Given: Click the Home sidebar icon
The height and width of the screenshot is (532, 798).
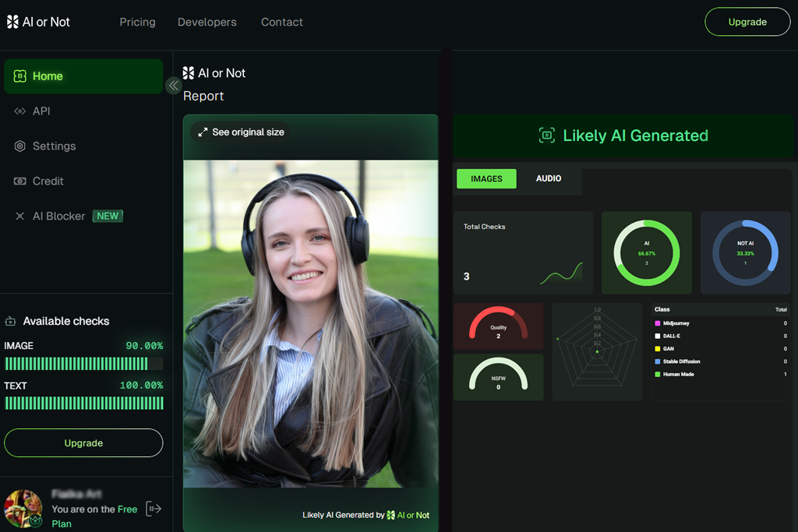Looking at the screenshot, I should point(19,76).
